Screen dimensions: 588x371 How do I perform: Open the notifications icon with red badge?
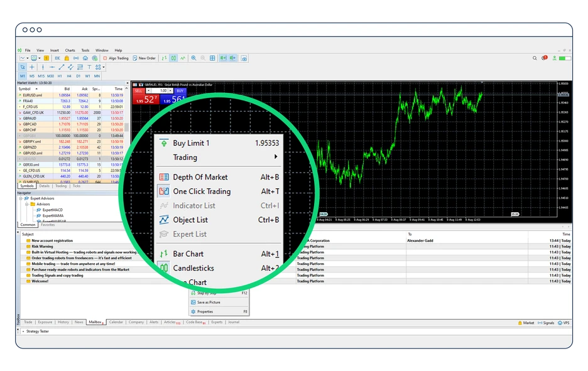(x=545, y=58)
